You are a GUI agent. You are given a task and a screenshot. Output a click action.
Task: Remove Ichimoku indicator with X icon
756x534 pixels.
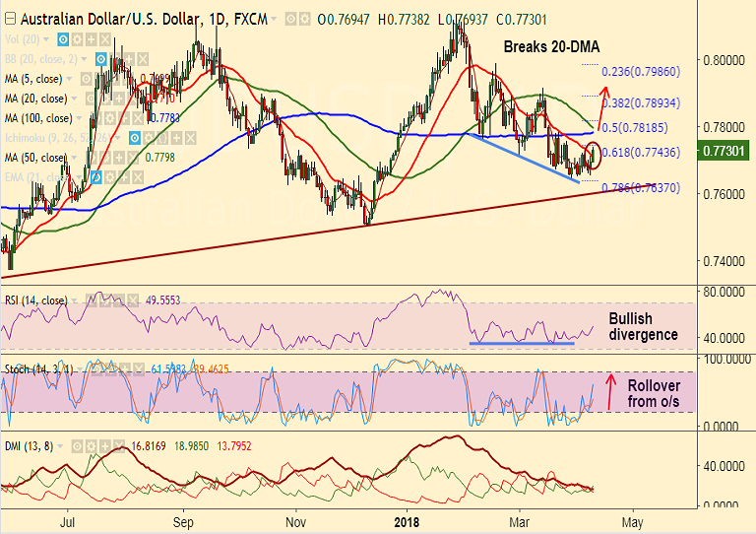190,138
